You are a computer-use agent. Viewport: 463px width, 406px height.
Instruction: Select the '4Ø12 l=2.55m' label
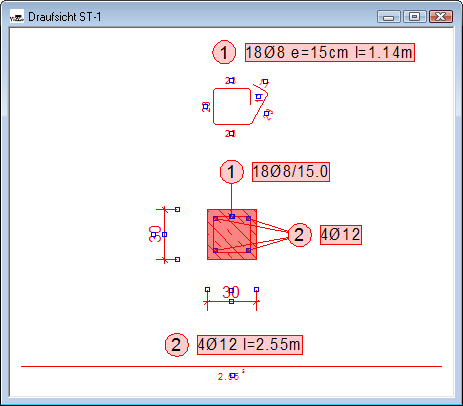(x=250, y=345)
